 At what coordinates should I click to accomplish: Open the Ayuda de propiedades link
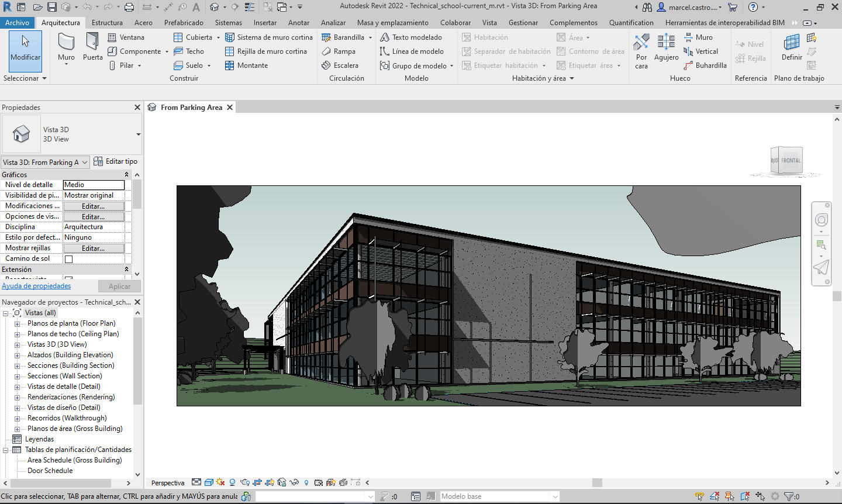click(x=36, y=286)
